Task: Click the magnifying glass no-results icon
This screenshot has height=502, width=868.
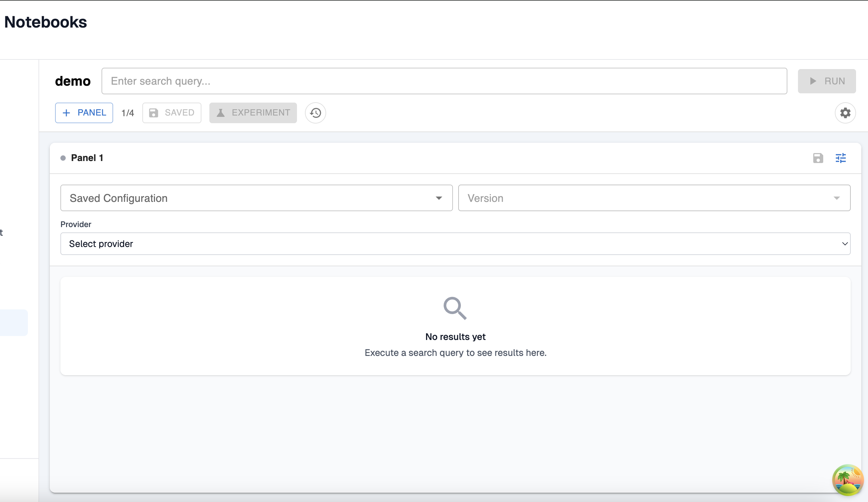Action: point(455,308)
